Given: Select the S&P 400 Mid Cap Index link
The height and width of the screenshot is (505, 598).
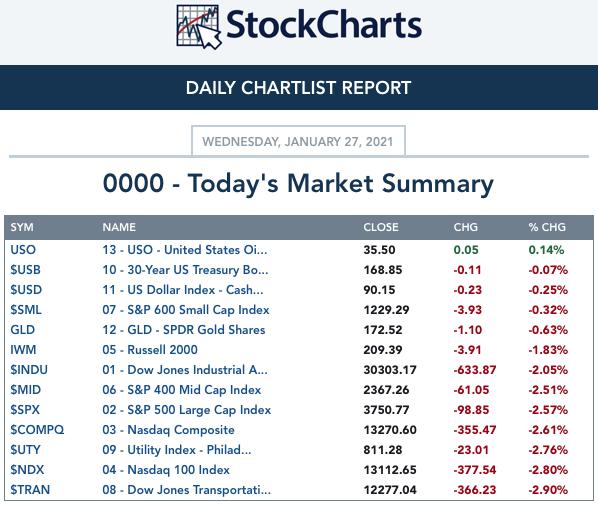Looking at the screenshot, I should point(182,390).
